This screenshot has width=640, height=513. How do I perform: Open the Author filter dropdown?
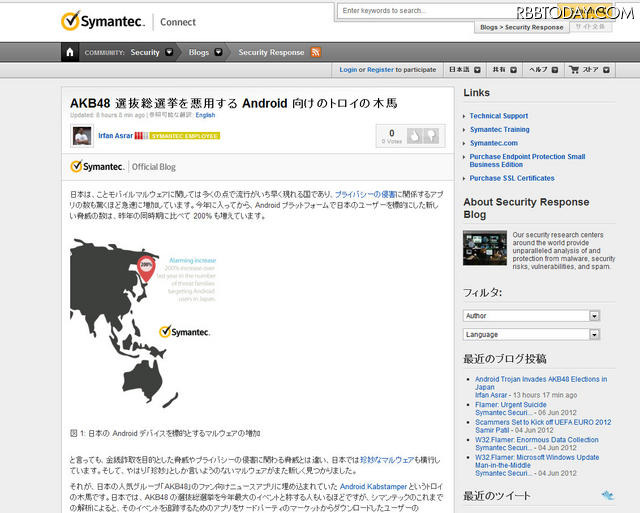coord(531,315)
